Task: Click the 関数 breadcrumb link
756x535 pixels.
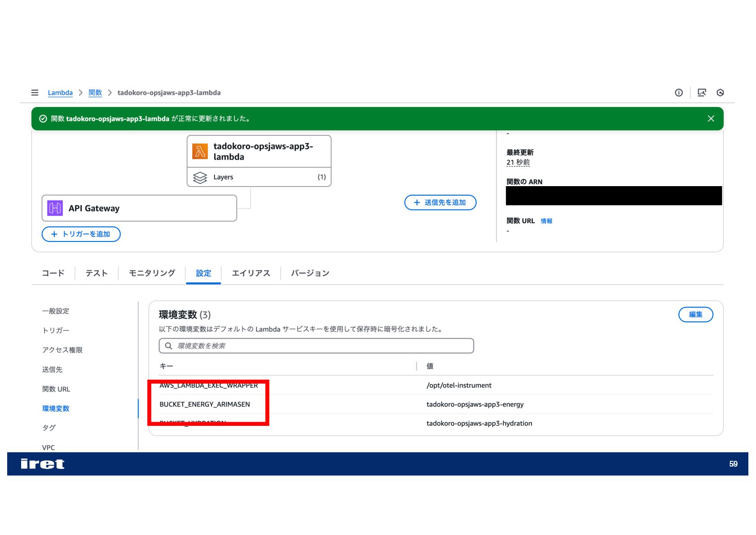Action: tap(95, 93)
